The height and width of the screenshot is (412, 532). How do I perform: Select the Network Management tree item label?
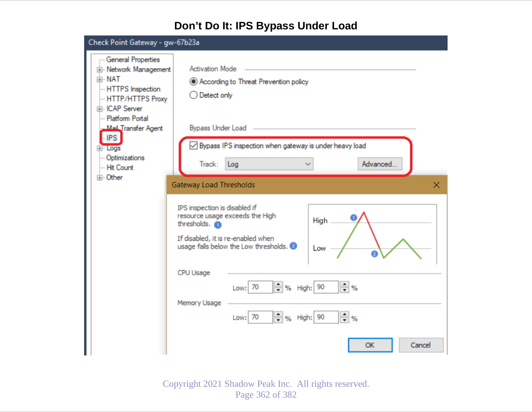(139, 69)
